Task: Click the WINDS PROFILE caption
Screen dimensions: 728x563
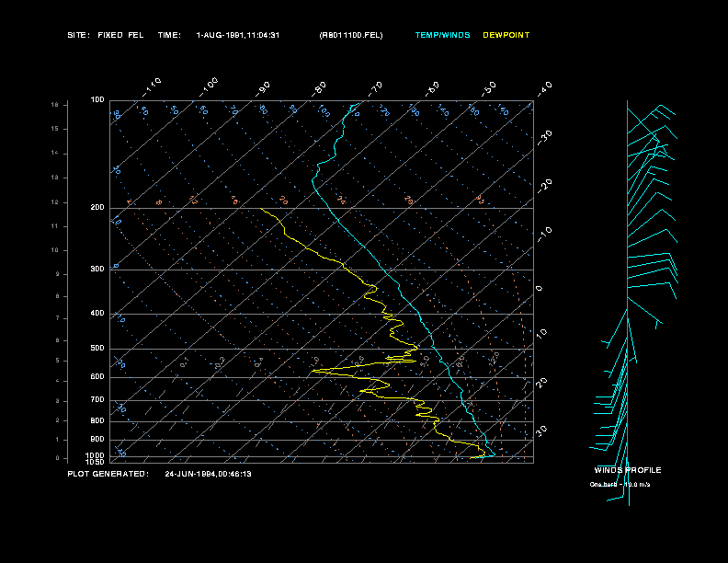Action: click(x=628, y=470)
